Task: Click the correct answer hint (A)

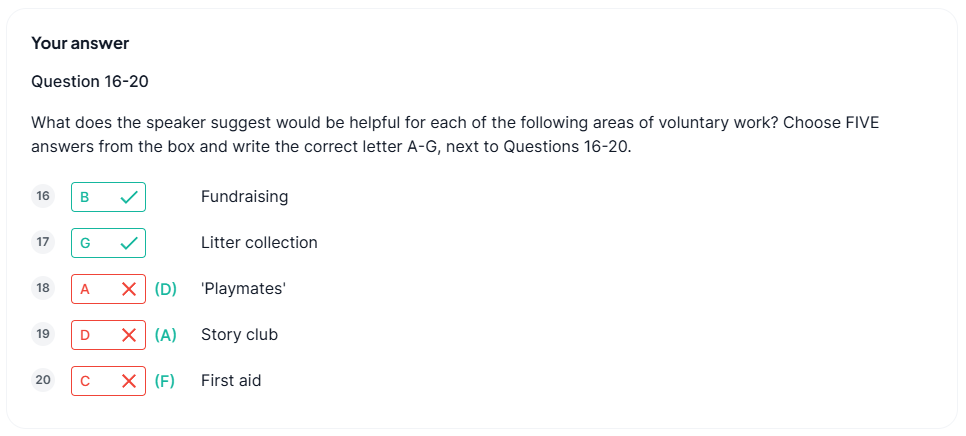Action: tap(165, 335)
